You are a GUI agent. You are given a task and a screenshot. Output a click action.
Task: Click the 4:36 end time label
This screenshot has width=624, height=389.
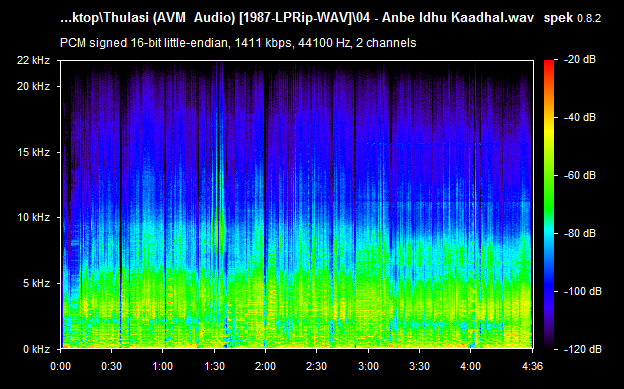[x=532, y=366]
